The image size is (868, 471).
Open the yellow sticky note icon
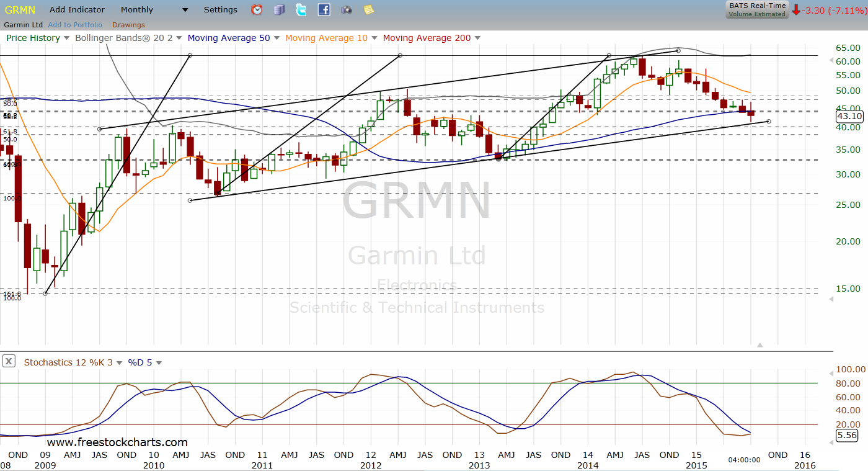pos(369,9)
